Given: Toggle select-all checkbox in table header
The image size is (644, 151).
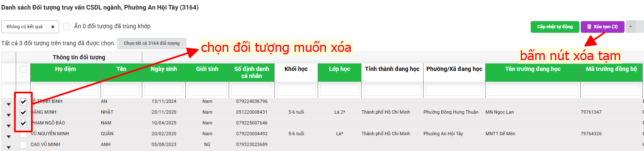Looking at the screenshot, I should 24,69.
